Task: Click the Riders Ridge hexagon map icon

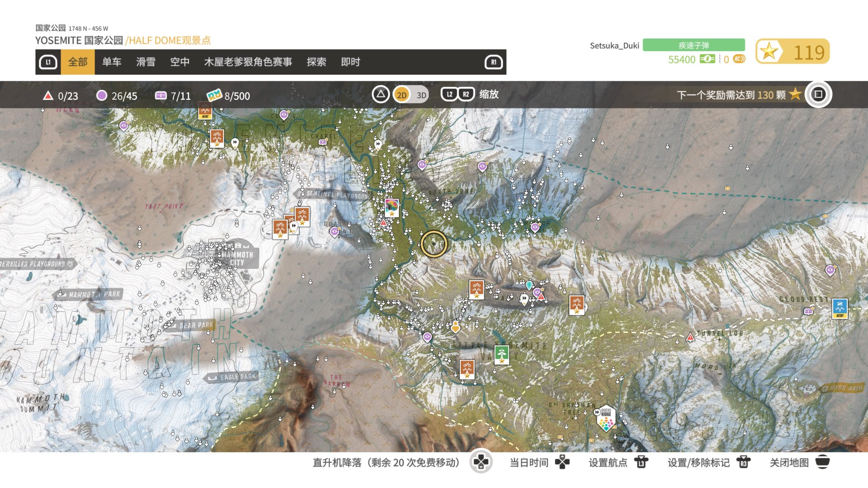Action: (606, 418)
